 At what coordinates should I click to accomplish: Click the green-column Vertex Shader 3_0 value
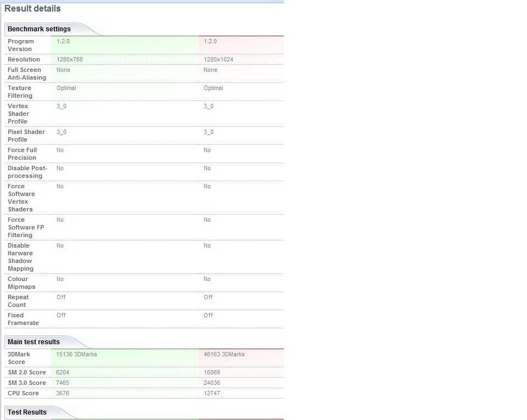(61, 106)
